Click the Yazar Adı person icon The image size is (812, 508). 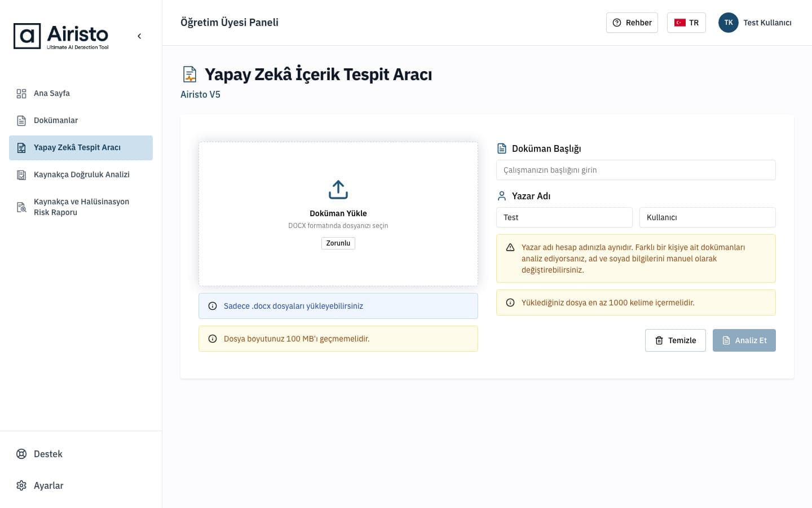(502, 196)
